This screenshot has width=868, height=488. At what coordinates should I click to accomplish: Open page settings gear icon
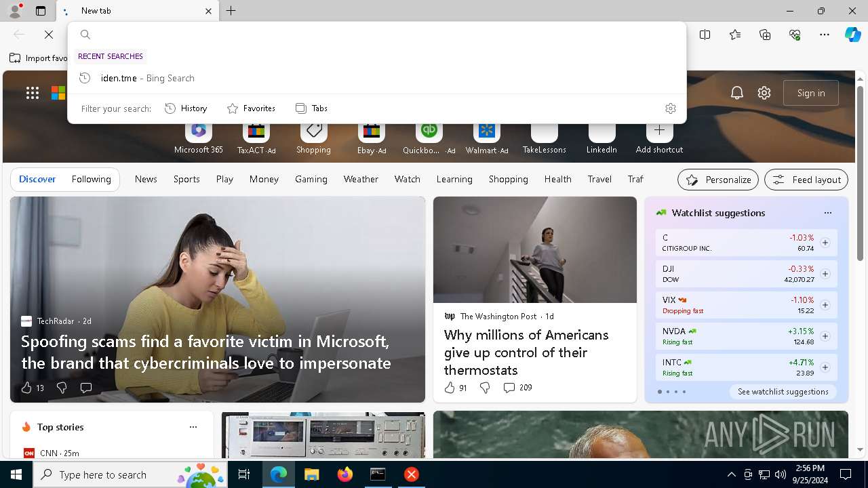click(764, 93)
